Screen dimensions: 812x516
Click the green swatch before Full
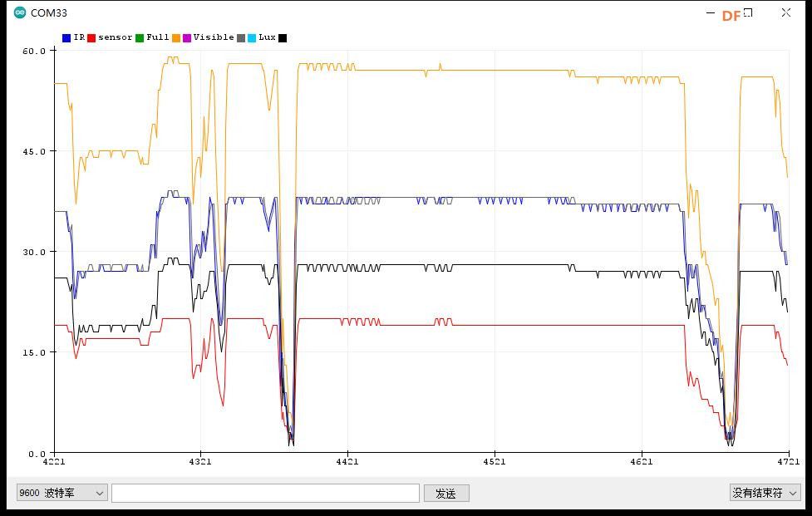point(140,37)
